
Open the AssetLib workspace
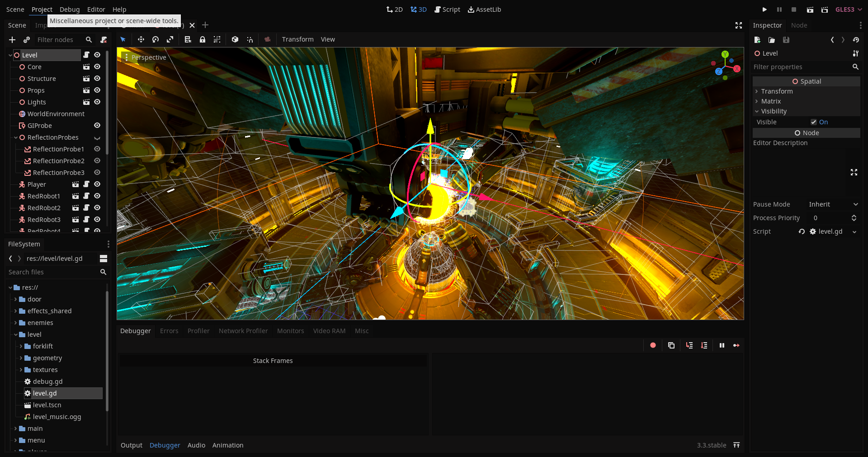pos(484,9)
